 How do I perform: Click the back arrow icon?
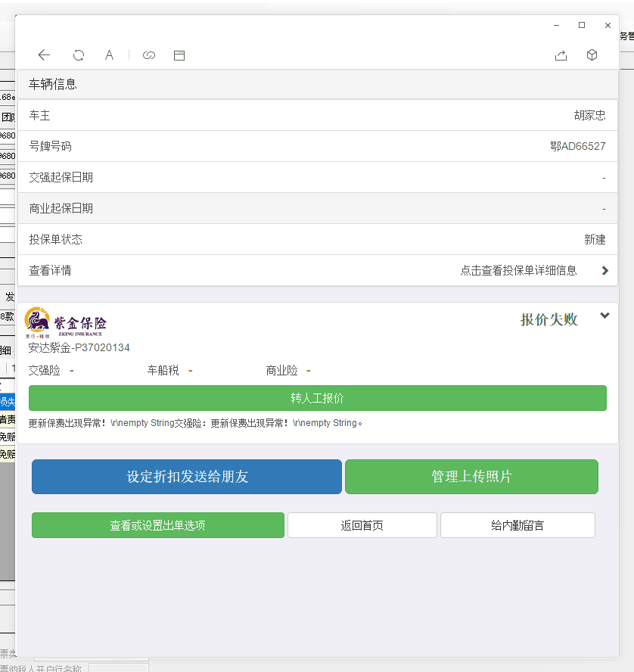click(x=44, y=55)
